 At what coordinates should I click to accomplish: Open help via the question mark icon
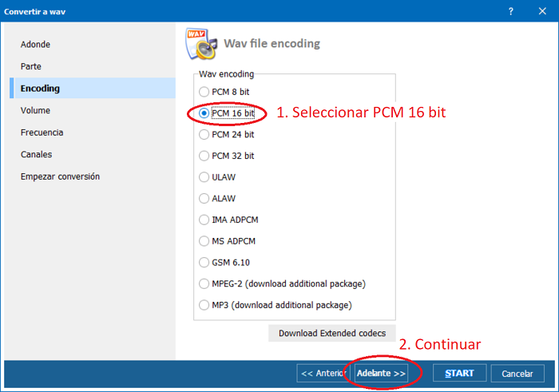tap(510, 11)
